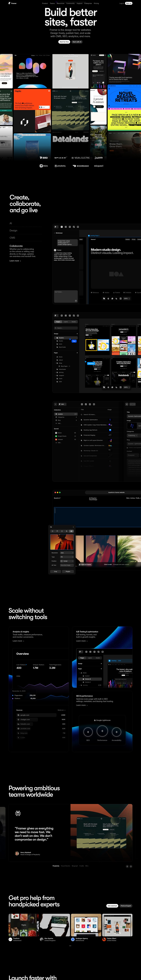Click Learn more under A/B Testing & optimization
Viewport: 141px width, 980px height.
(82, 641)
